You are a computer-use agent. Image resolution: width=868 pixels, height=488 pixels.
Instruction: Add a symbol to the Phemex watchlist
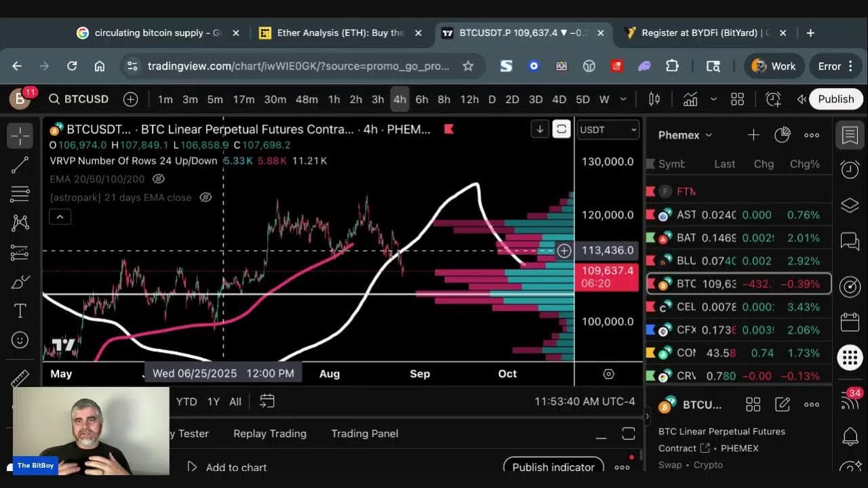pos(753,135)
